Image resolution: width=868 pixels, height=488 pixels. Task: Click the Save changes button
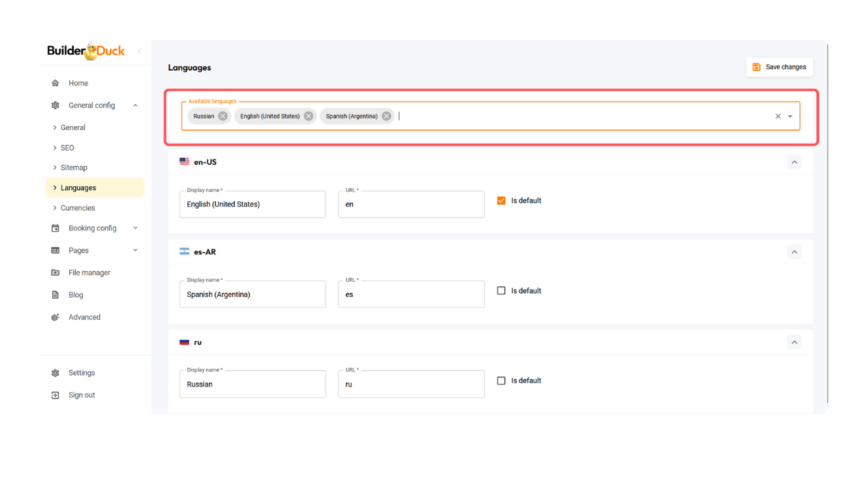[779, 67]
